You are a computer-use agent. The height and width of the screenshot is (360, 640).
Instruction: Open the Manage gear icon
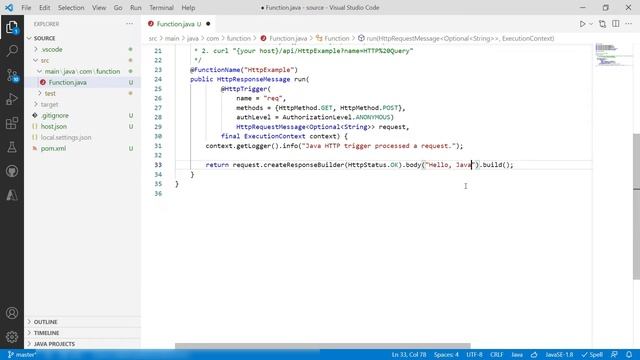pos(12,337)
